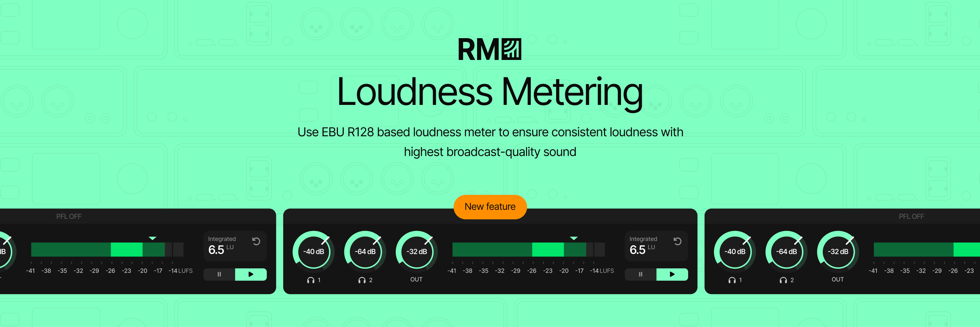Viewport: 980px width, 327px height.
Task: Click the OUT label in the right panel
Action: click(838, 279)
